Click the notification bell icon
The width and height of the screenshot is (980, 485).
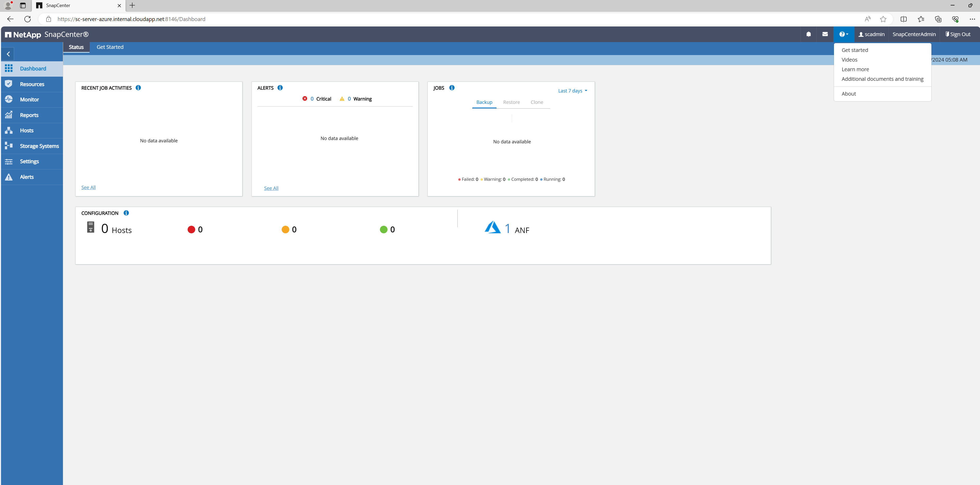(808, 34)
